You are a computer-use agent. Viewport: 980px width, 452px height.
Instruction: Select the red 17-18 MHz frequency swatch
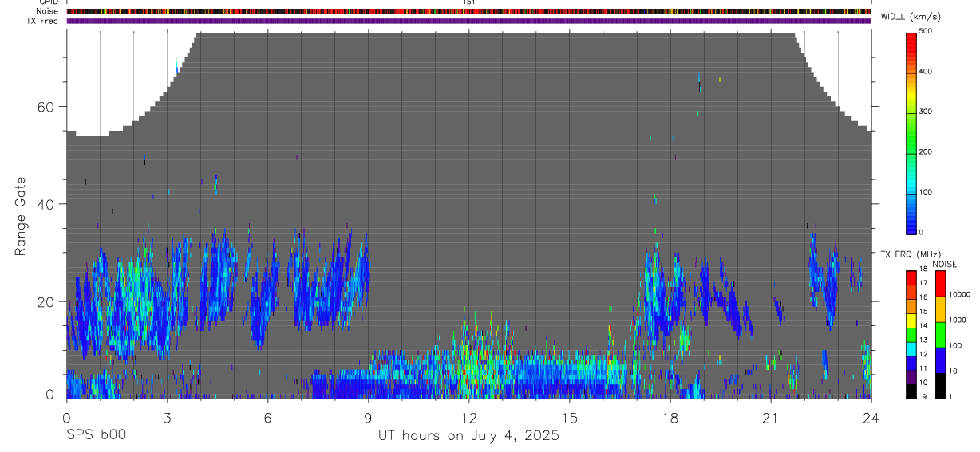(911, 278)
